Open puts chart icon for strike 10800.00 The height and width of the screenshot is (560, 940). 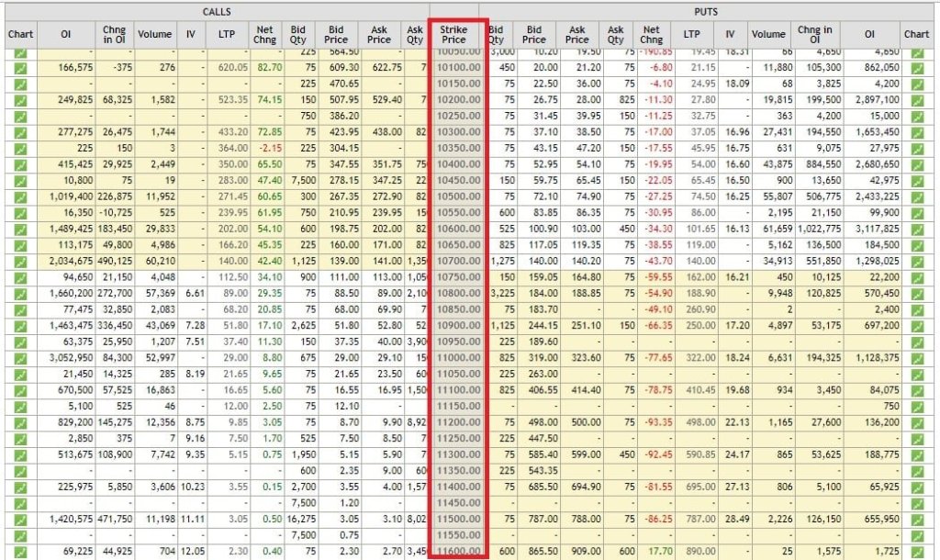916,294
